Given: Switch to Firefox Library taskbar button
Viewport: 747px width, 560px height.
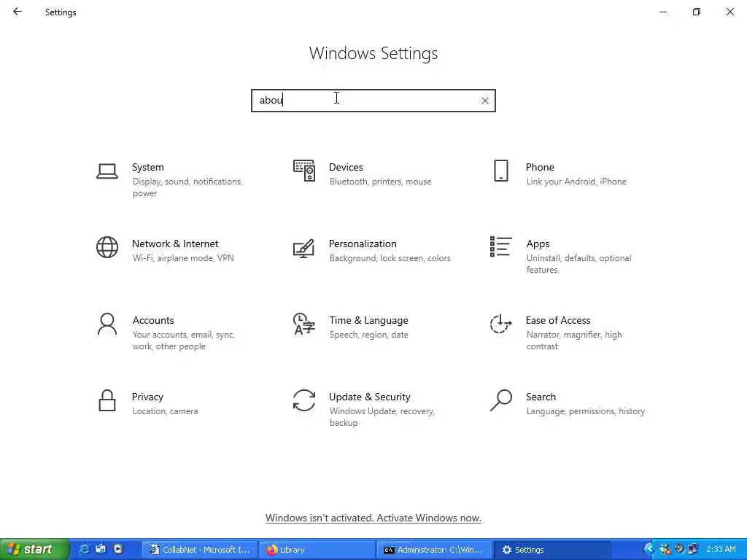Looking at the screenshot, I should (317, 550).
